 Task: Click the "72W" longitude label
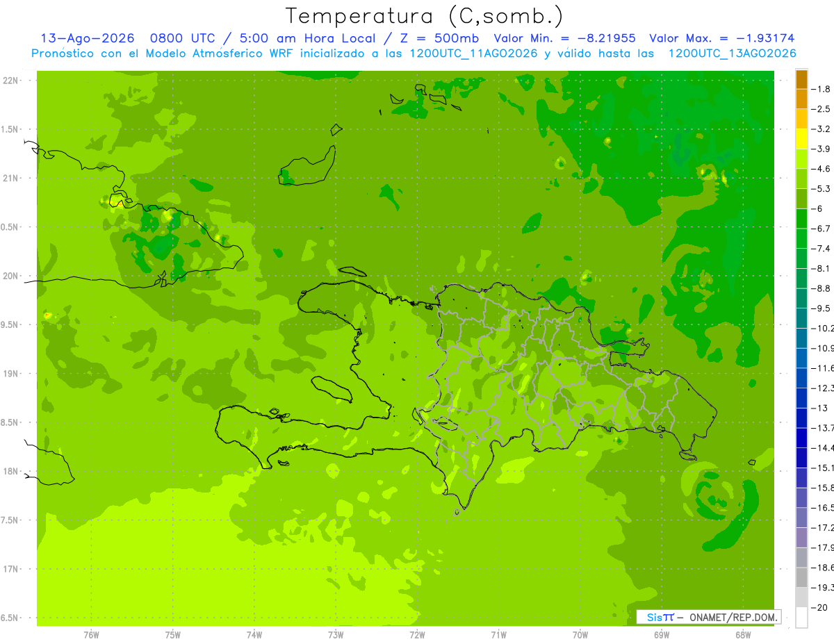coord(417,635)
